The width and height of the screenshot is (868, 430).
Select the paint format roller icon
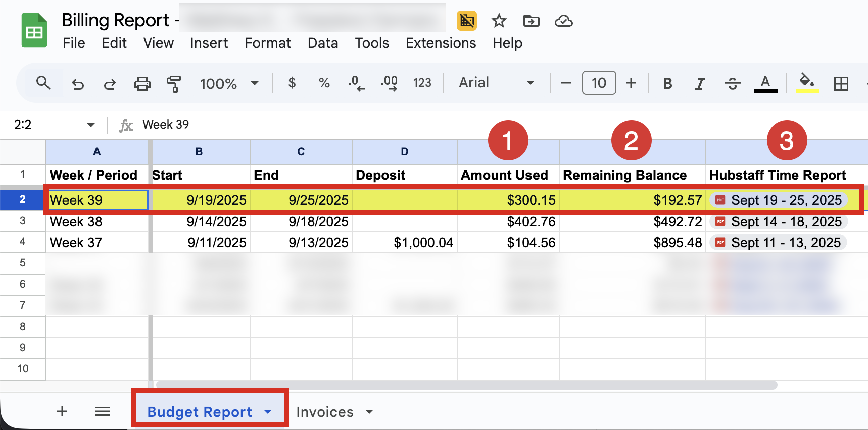click(174, 83)
